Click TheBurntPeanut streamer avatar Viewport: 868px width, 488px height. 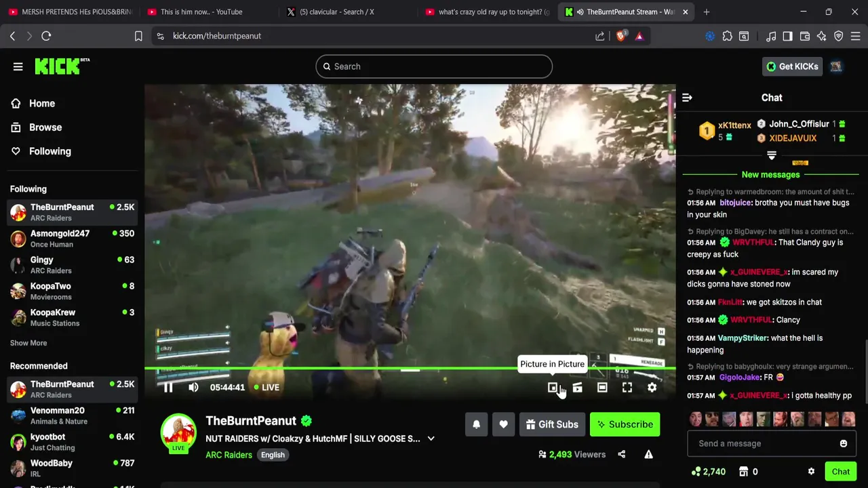click(178, 434)
